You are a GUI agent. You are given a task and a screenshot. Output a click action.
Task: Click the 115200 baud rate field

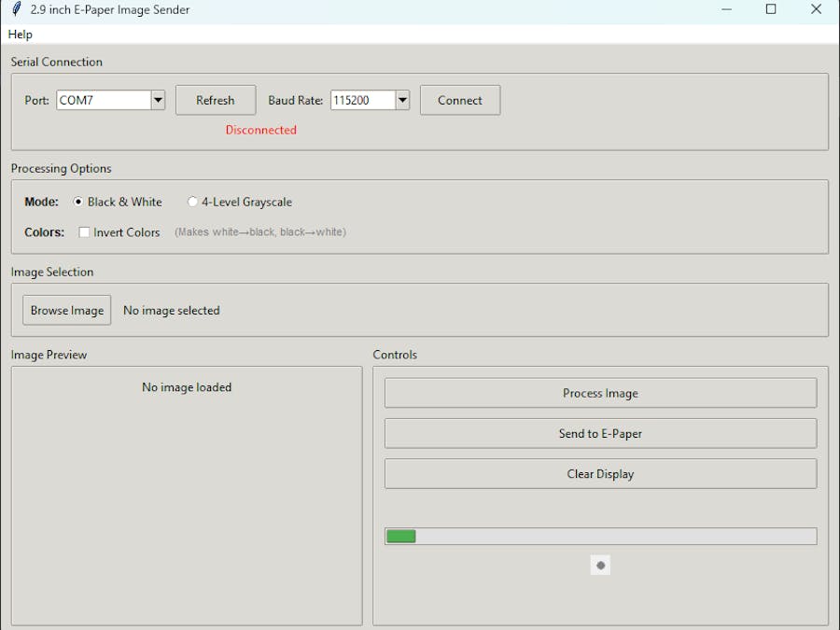coord(362,100)
